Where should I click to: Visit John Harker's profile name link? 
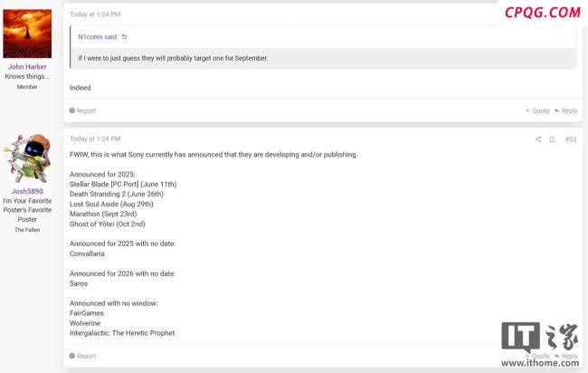[27, 67]
